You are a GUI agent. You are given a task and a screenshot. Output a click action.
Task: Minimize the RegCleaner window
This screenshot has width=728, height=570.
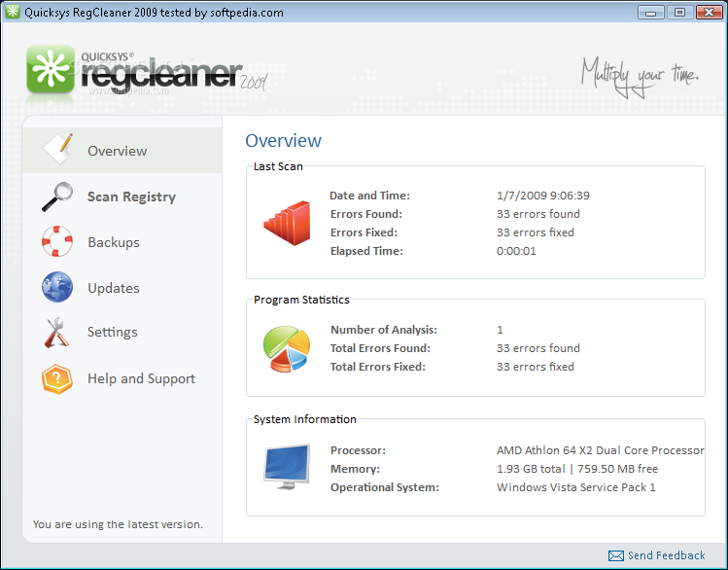click(x=651, y=12)
